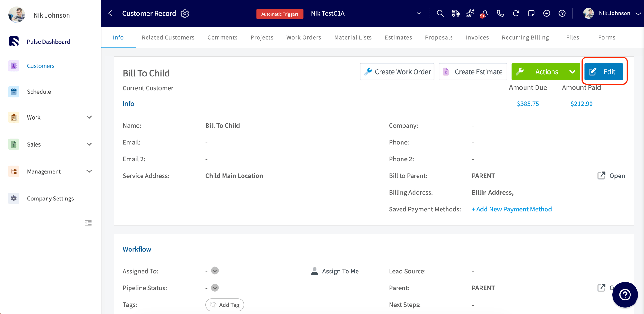The width and height of the screenshot is (644, 314).
Task: Click the plus circle add icon
Action: tap(547, 13)
